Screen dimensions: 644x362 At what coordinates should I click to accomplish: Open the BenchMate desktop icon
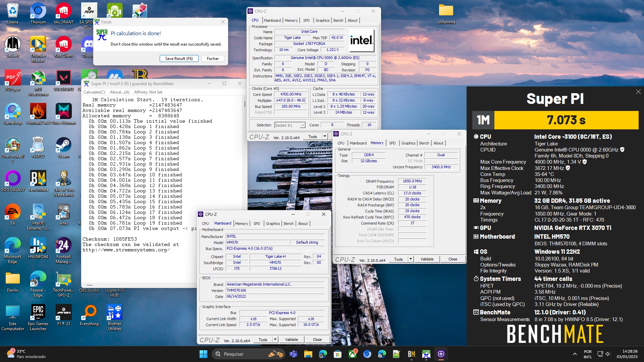pos(38,181)
